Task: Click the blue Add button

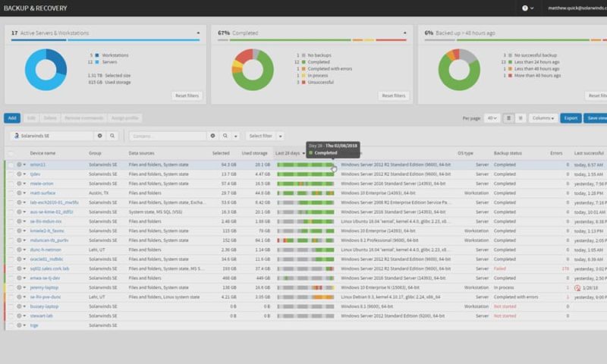Action: [x=12, y=118]
